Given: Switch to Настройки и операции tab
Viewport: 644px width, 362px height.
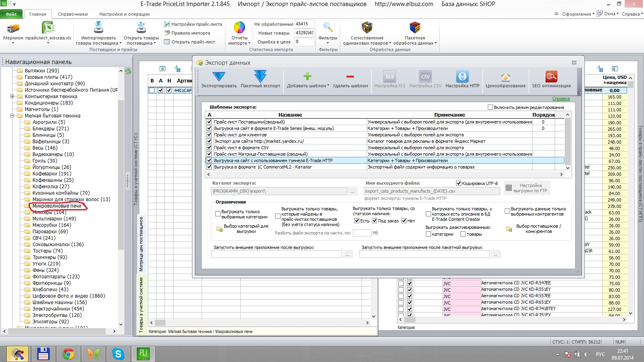Looking at the screenshot, I should pos(124,14).
